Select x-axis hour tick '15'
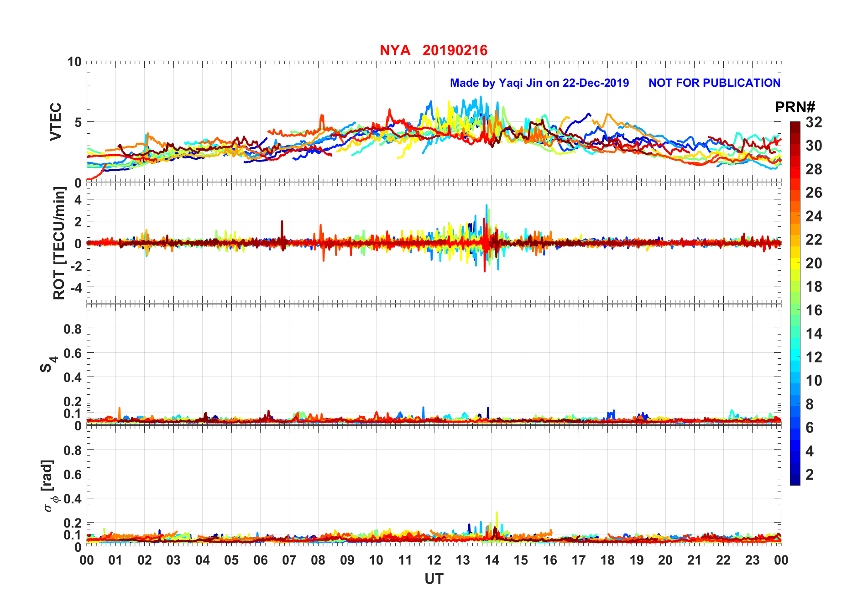The height and width of the screenshot is (607, 868). 521,560
